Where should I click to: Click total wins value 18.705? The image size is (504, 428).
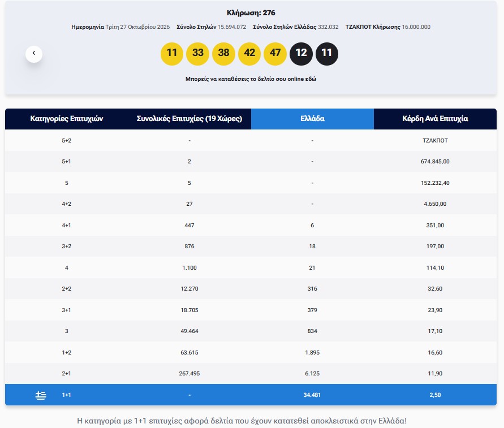[x=189, y=310]
